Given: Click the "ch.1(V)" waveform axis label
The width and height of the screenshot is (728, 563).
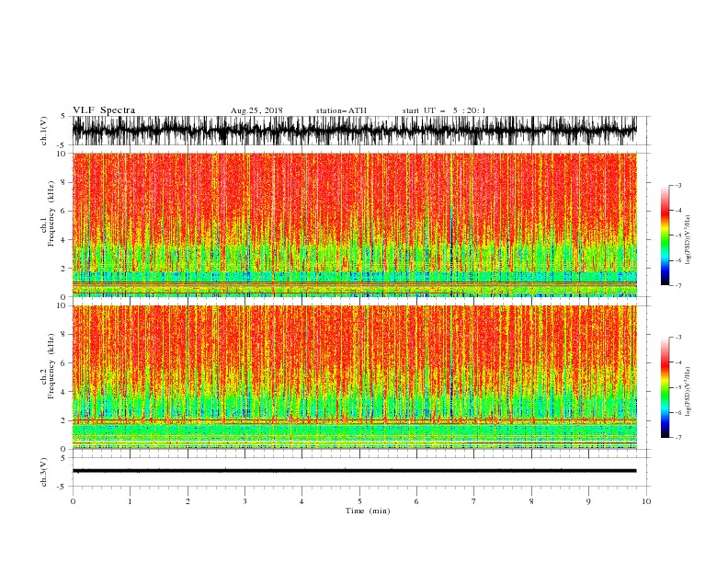Looking at the screenshot, I should click(44, 131).
